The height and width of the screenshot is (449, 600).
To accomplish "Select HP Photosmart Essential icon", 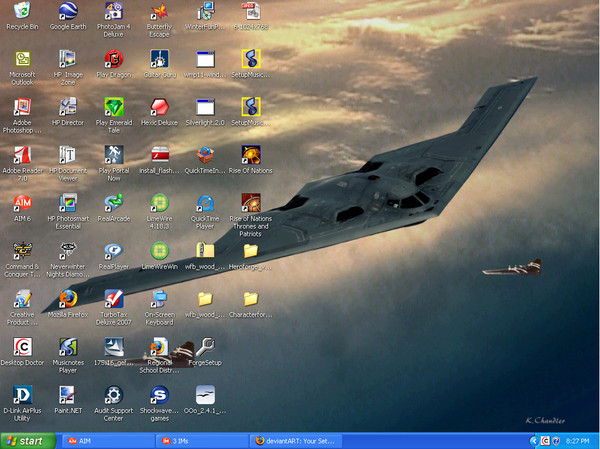I will 68,203.
